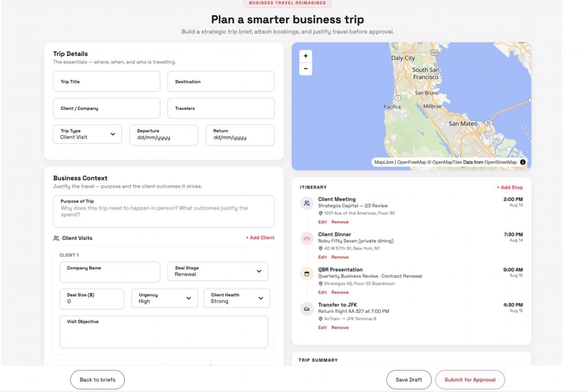Open the Deal Stage dropdown

(x=218, y=271)
